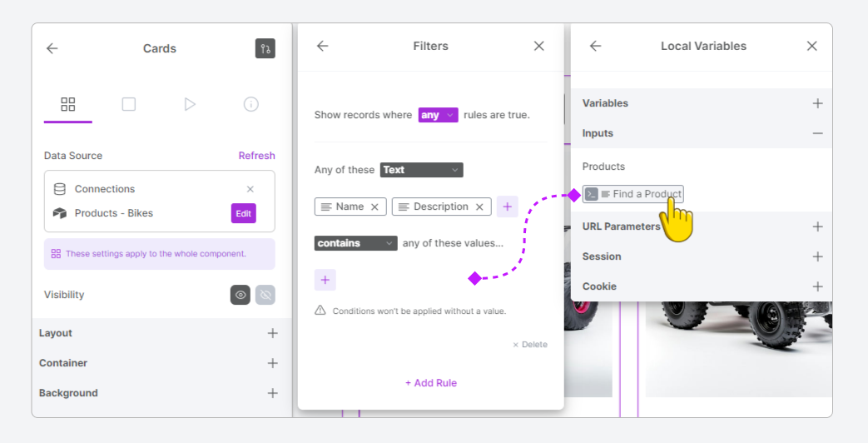Image resolution: width=868 pixels, height=443 pixels.
Task: Add another field with plus beside Description
Action: tap(507, 207)
